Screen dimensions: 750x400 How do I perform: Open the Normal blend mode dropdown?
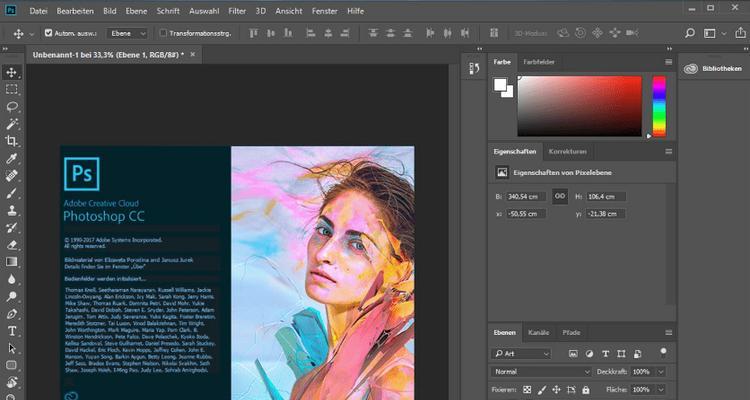pyautogui.click(x=541, y=371)
